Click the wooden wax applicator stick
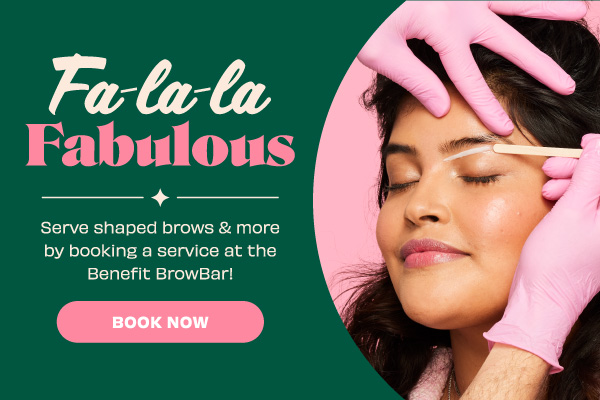The image size is (600, 400). pyautogui.click(x=538, y=151)
